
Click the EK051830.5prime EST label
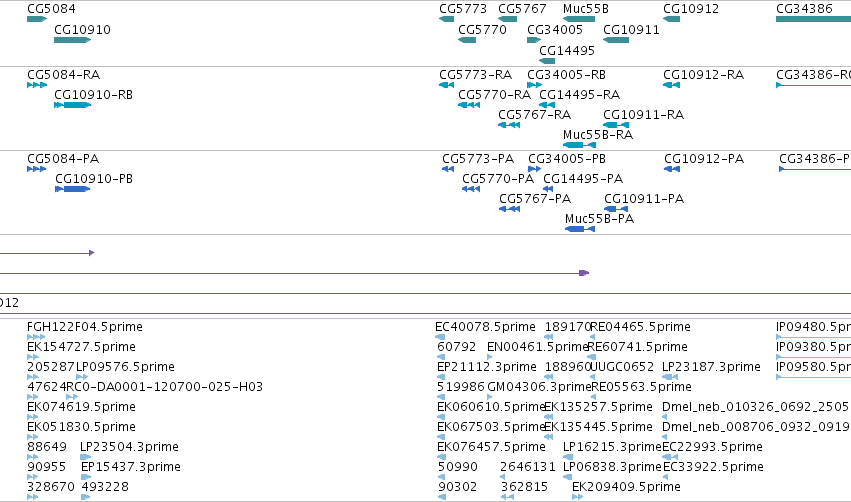(x=81, y=427)
